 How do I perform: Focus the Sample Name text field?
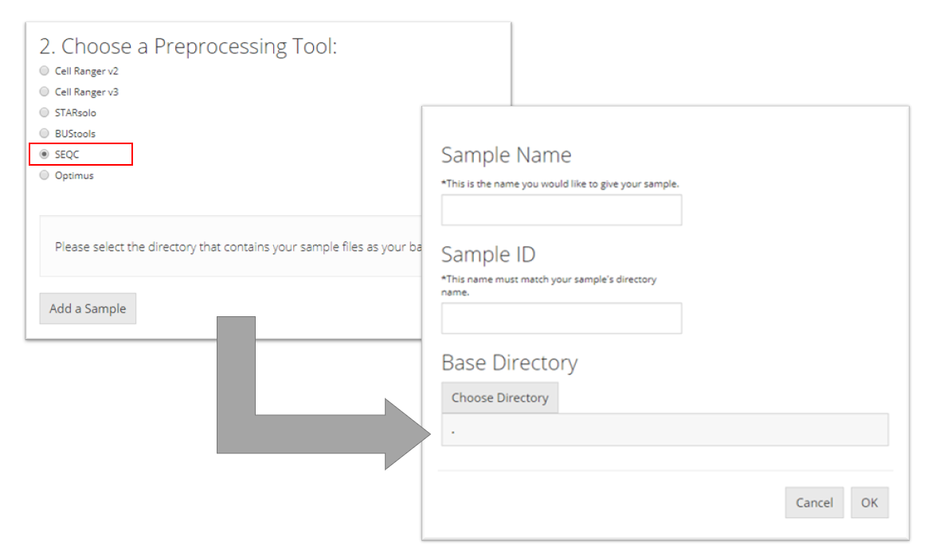point(561,210)
